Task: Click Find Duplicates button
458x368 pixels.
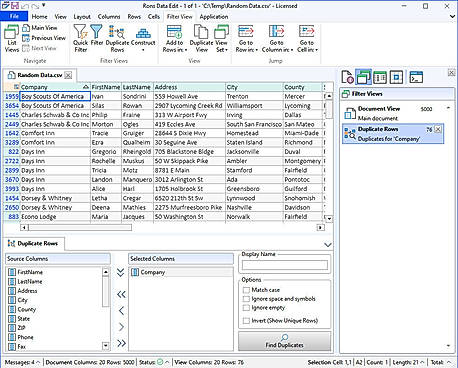Action: click(x=285, y=341)
